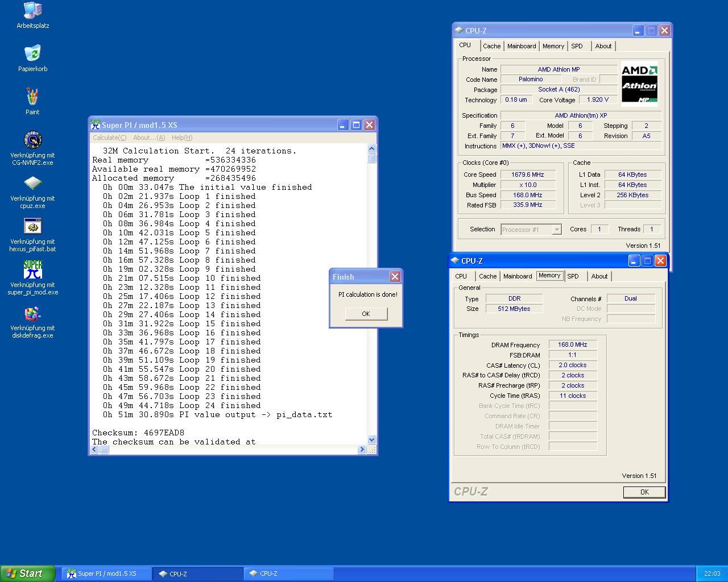Image resolution: width=728 pixels, height=582 pixels.
Task: Minimize the lower CPU-Z window
Action: [634, 261]
